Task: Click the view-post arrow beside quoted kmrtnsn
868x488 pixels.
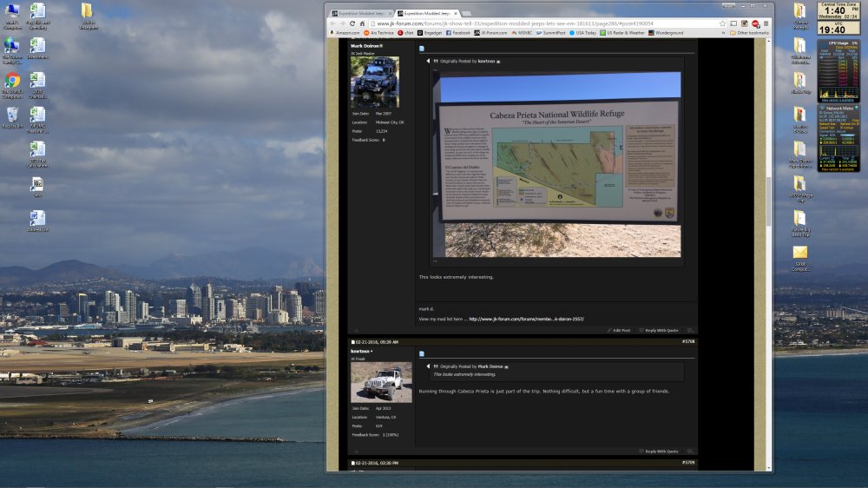Action: tap(499, 62)
